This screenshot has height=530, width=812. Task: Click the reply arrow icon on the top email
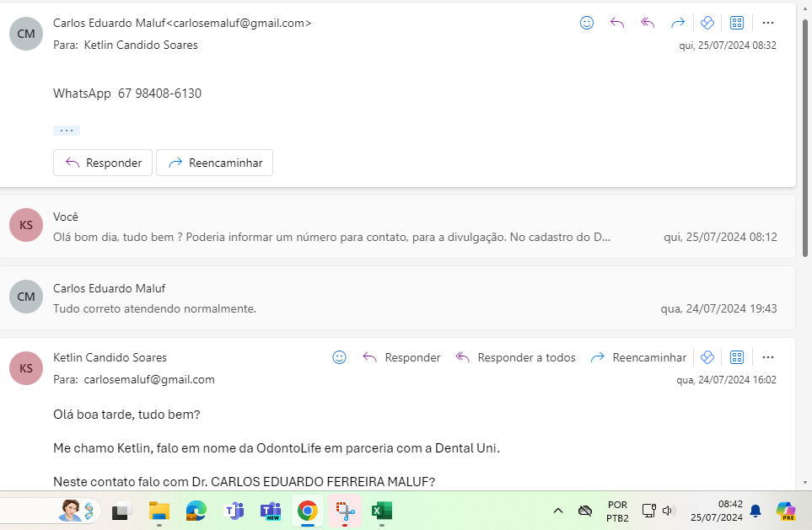point(617,24)
